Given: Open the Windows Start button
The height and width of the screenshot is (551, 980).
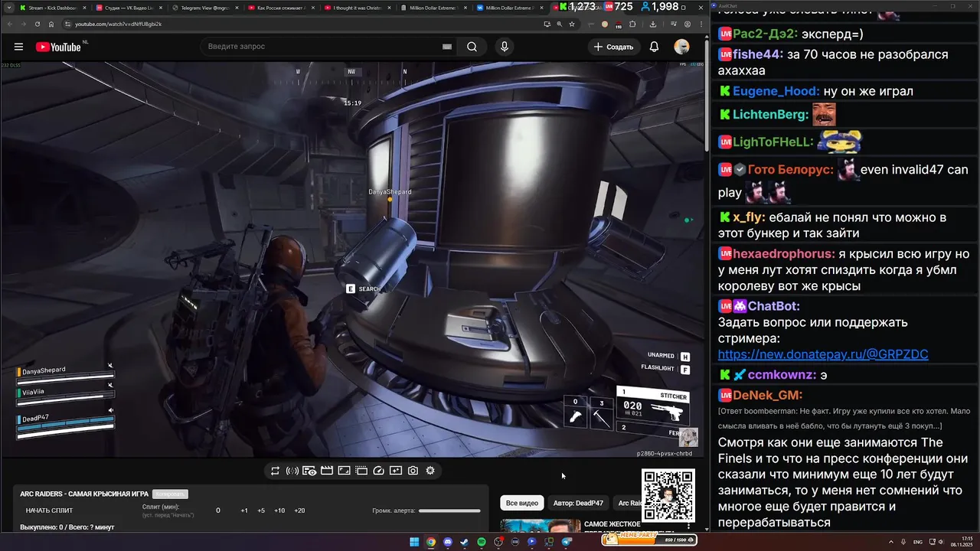Looking at the screenshot, I should coord(414,542).
